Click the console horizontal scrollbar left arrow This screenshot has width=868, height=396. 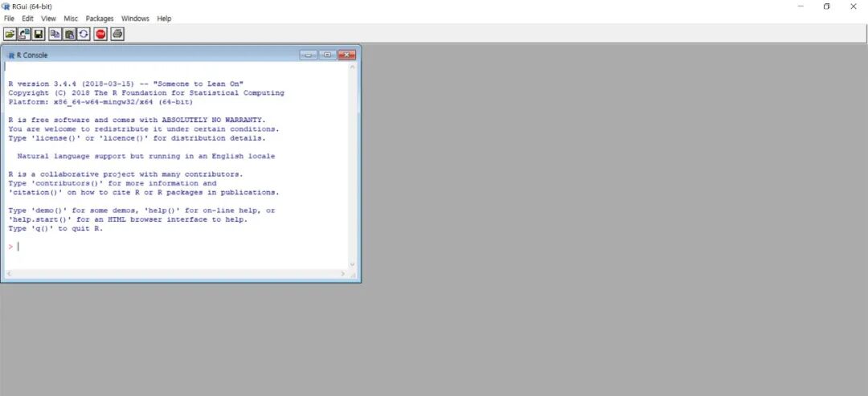[x=8, y=274]
